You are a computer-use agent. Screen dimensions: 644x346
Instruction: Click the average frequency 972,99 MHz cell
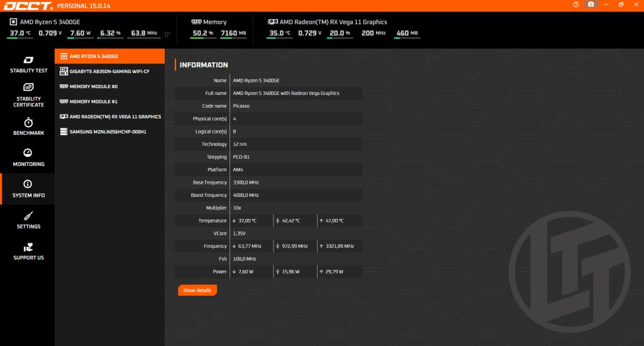coord(295,246)
